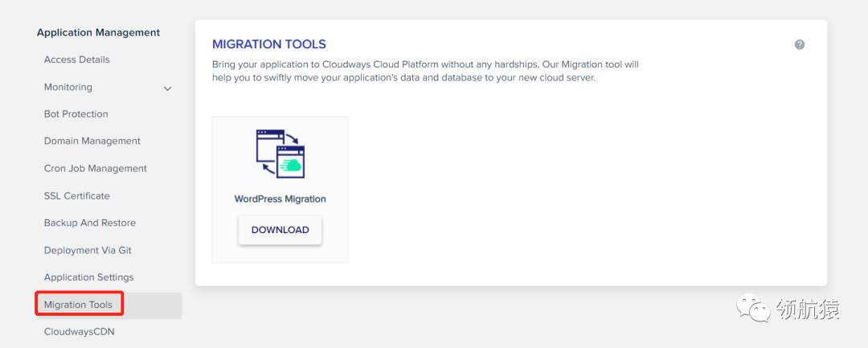868x348 pixels.
Task: Select Backup And Restore
Action: click(x=89, y=223)
